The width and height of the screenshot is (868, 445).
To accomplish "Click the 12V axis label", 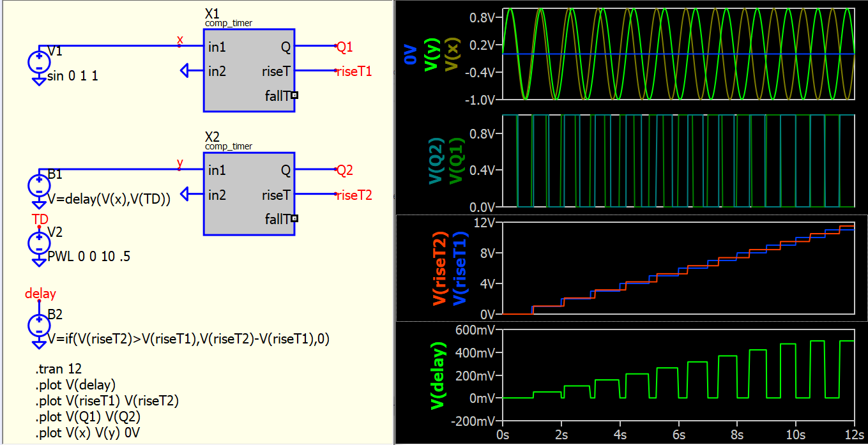I will [486, 223].
